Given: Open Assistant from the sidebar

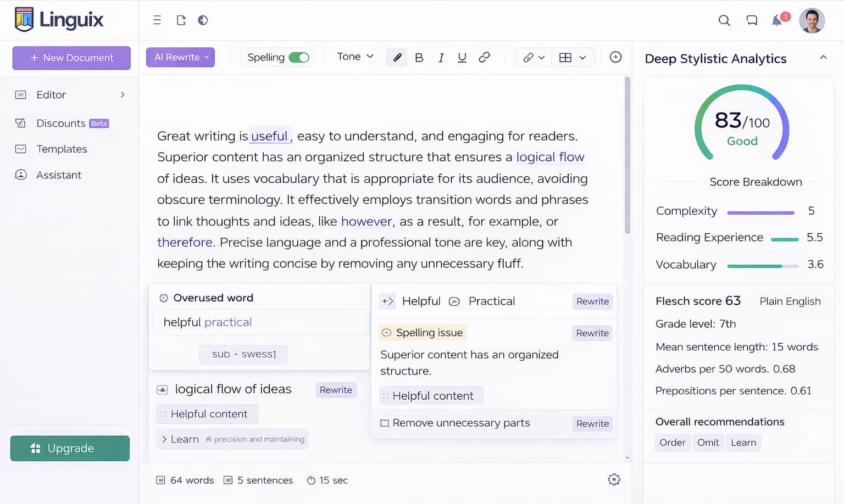Looking at the screenshot, I should click(x=58, y=175).
